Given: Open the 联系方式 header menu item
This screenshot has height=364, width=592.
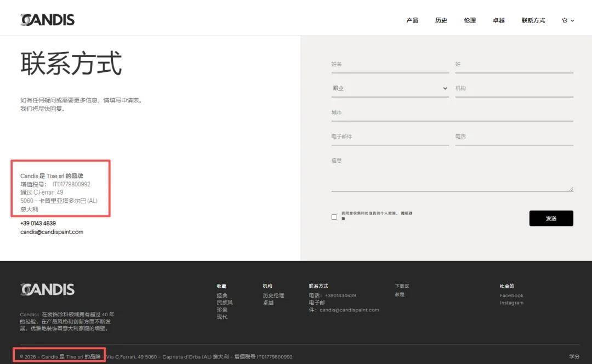Looking at the screenshot, I should [x=533, y=20].
